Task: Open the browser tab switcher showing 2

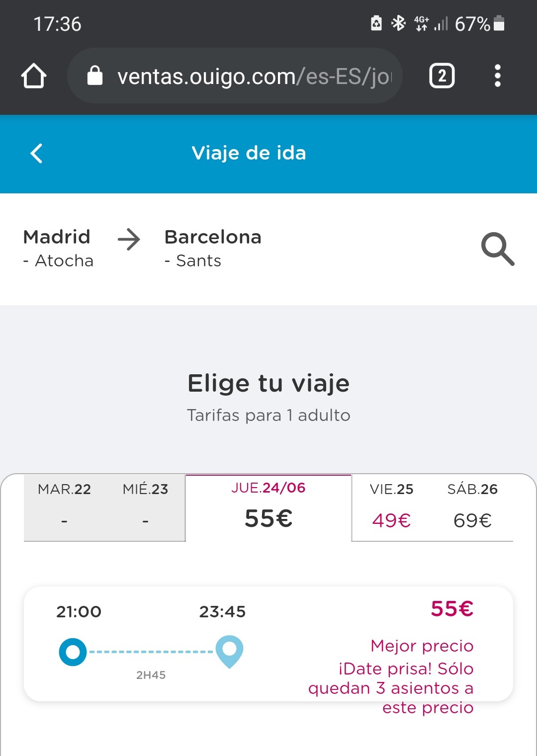Action: [442, 76]
